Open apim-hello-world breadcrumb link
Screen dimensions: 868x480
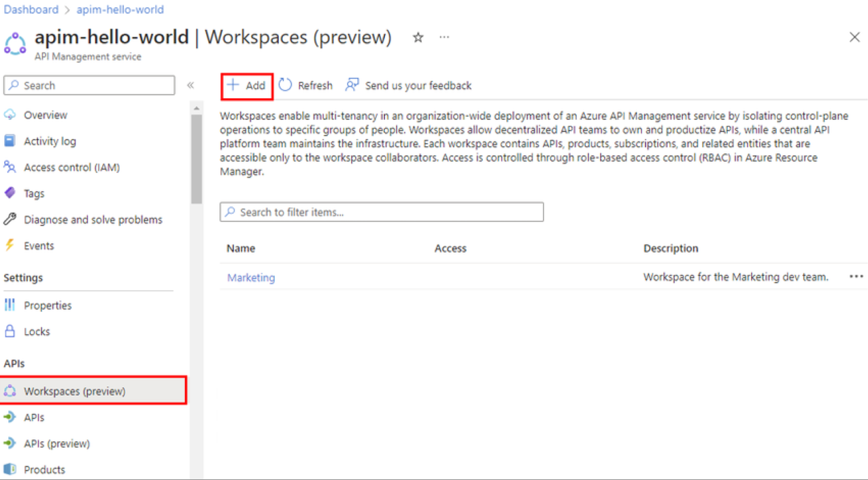[x=120, y=10]
